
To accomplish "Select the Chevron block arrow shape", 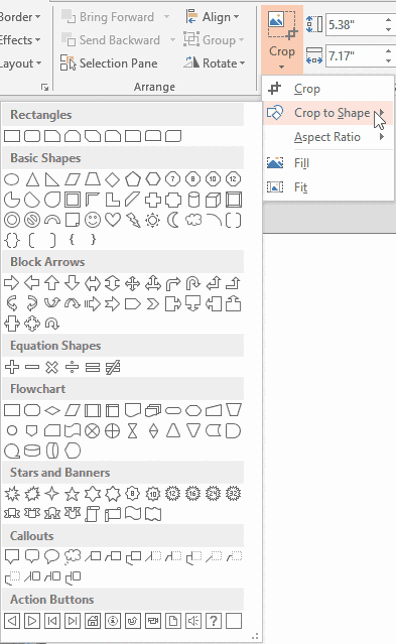I will point(153,304).
